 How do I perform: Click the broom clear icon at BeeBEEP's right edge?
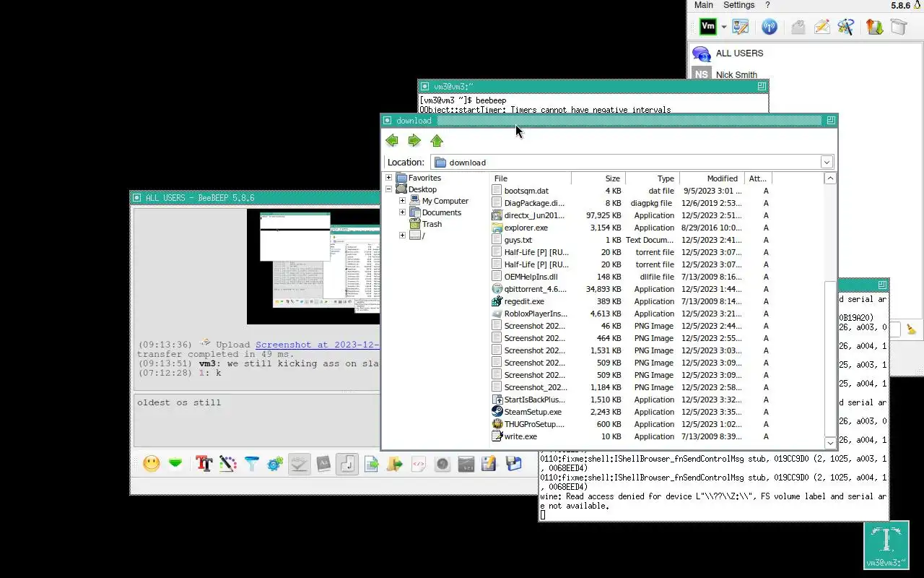(x=912, y=329)
